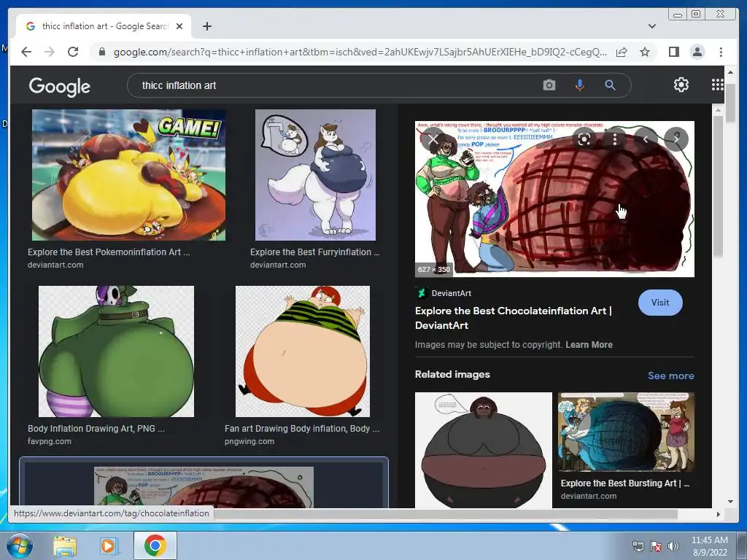The width and height of the screenshot is (747, 560).
Task: Open a new browser tab
Action: point(206,26)
